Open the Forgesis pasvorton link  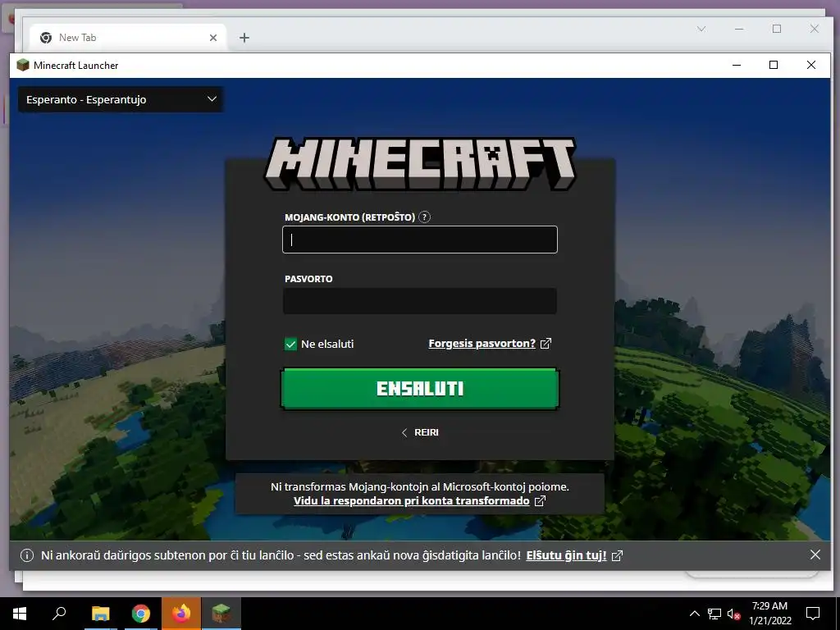tap(482, 344)
